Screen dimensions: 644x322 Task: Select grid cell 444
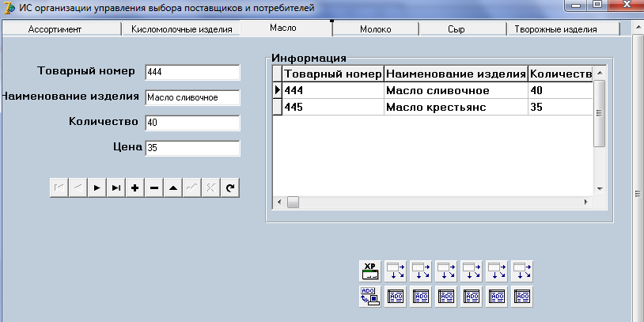[x=333, y=90]
